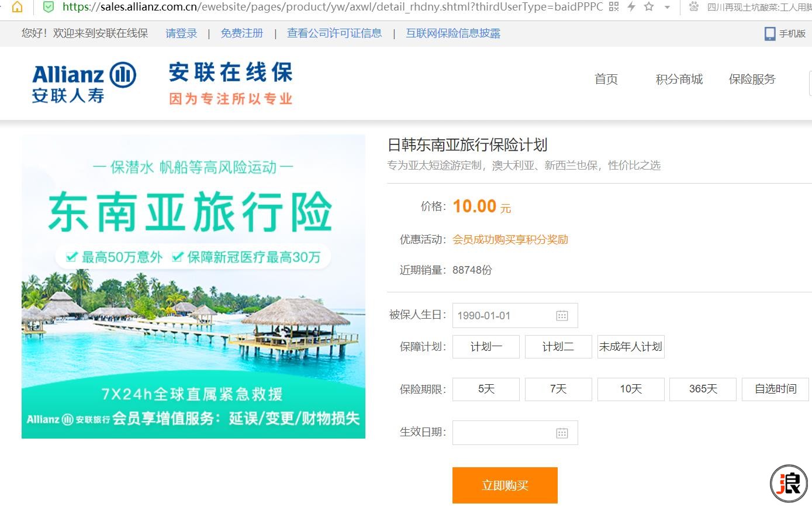Viewport: 812px width, 507px height.
Task: Click the 四川再现土坑酸菜 news text
Action: [x=759, y=8]
